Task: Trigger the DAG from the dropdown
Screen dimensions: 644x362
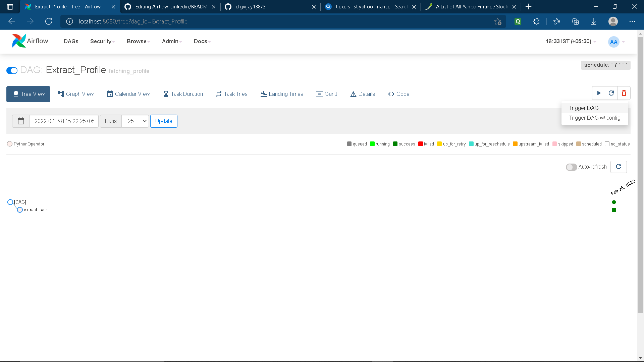Action: (x=584, y=108)
